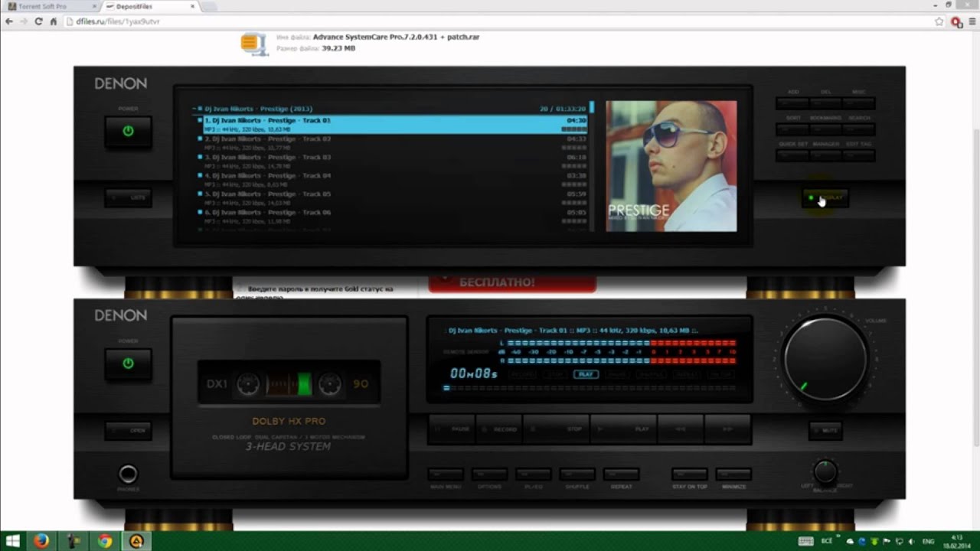Click the PLAY transport button
Image resolution: width=980 pixels, height=551 pixels.
(623, 429)
